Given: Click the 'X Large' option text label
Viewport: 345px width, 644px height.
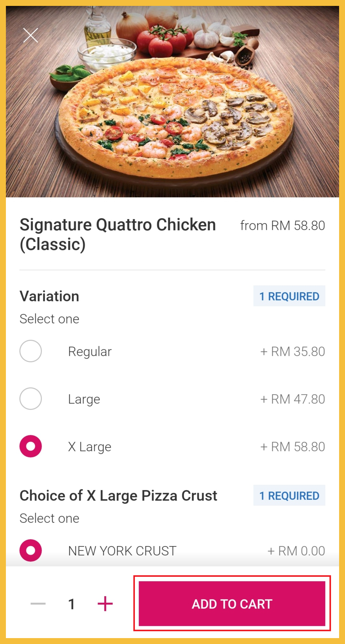Looking at the screenshot, I should click(90, 447).
